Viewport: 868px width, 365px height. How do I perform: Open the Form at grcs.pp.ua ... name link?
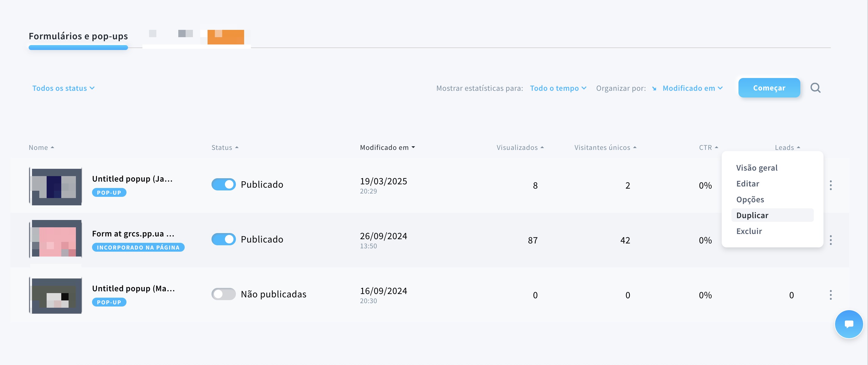click(133, 234)
